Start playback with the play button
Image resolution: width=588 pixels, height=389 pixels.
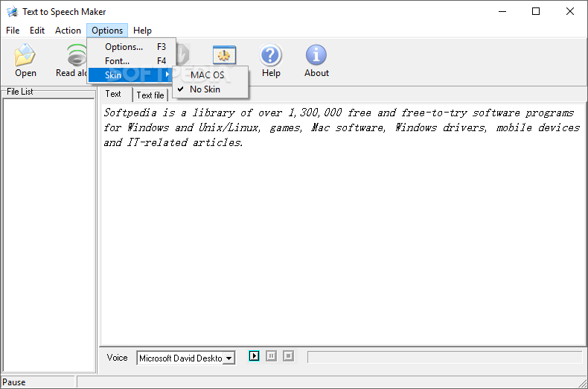pyautogui.click(x=254, y=355)
